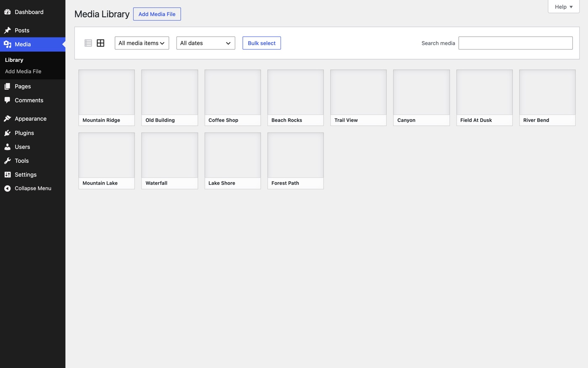Viewport: 588px width, 368px height.
Task: Open the Forest Path media thumbnail
Action: pyautogui.click(x=296, y=161)
